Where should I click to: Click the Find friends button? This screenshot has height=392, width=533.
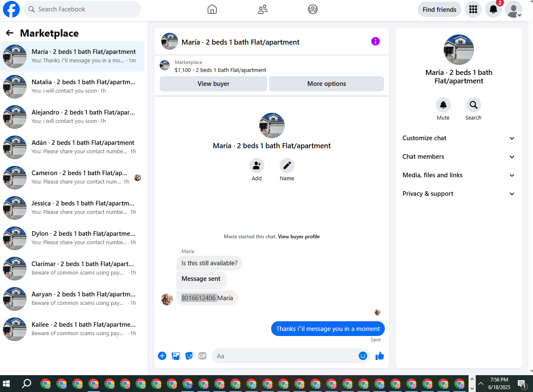pyautogui.click(x=440, y=9)
